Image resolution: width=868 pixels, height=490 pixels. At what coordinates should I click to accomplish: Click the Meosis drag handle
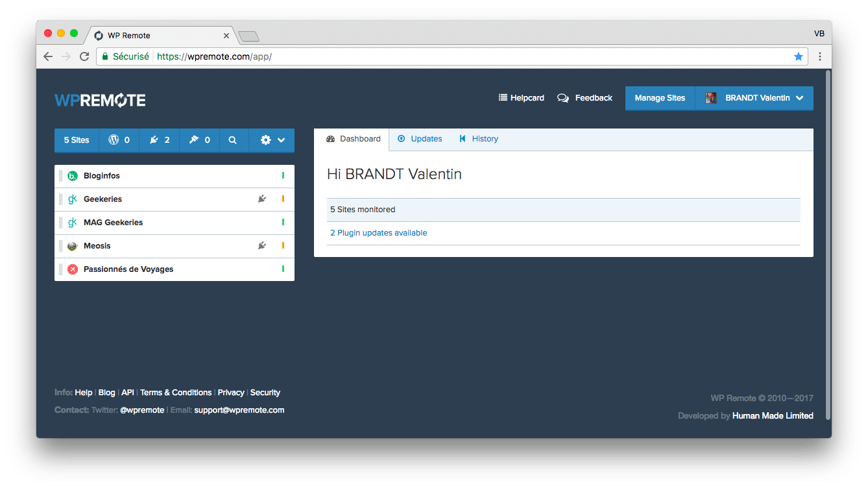61,246
